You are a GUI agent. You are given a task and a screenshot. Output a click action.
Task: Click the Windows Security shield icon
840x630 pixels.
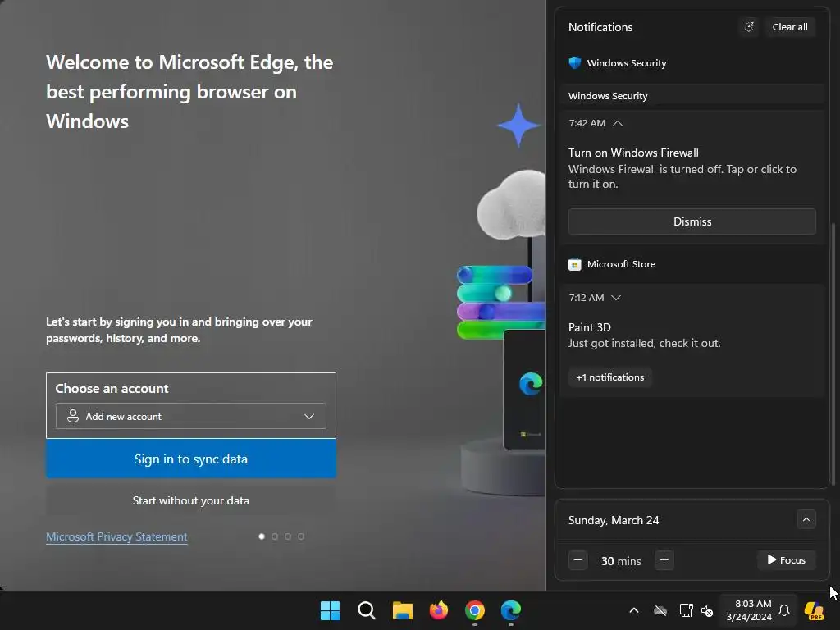coord(575,62)
